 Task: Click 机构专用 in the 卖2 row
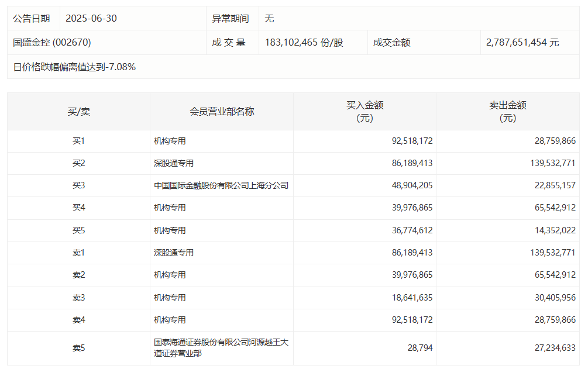click(x=170, y=275)
